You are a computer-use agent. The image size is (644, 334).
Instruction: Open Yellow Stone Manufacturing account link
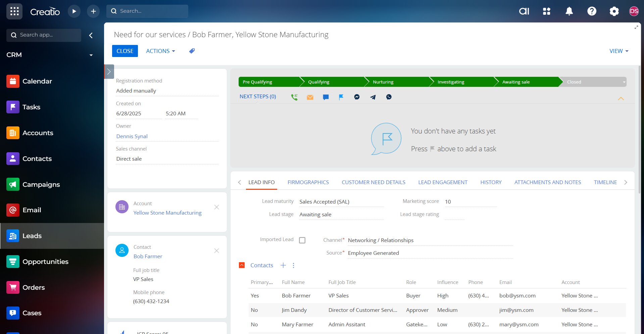pyautogui.click(x=167, y=213)
